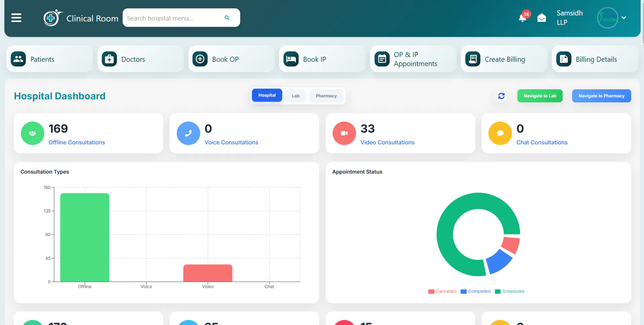Viewport: 644px width, 325px height.
Task: Click the yellow Chat Consultations bubble icon
Action: [x=500, y=133]
